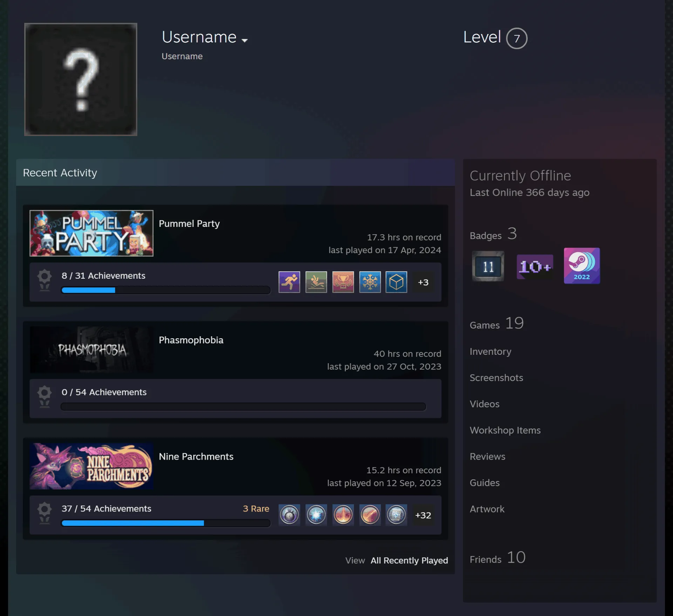Viewport: 673px width, 616px height.
Task: Open the Nine Parchments title link
Action: [196, 456]
